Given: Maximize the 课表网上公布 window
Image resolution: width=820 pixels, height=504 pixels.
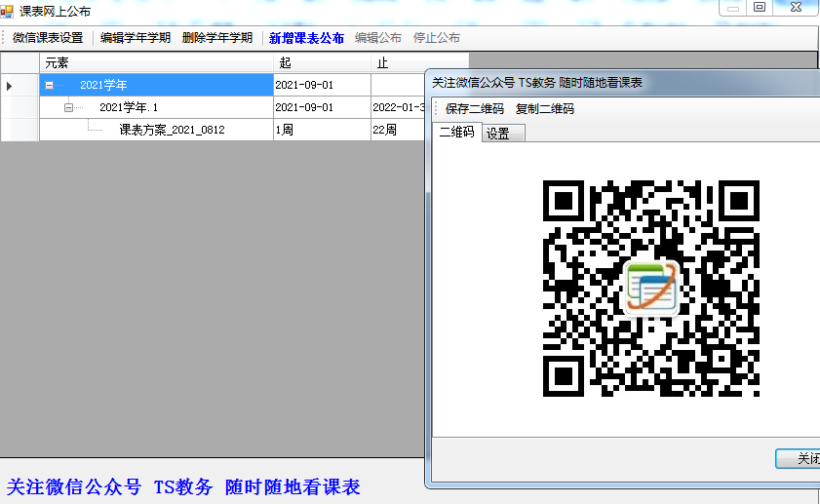Looking at the screenshot, I should click(760, 8).
